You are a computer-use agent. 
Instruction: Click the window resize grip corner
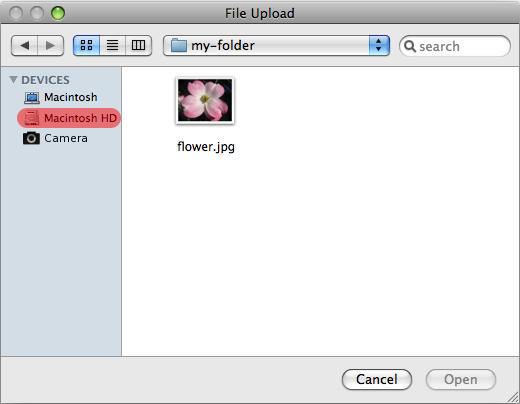tap(513, 397)
